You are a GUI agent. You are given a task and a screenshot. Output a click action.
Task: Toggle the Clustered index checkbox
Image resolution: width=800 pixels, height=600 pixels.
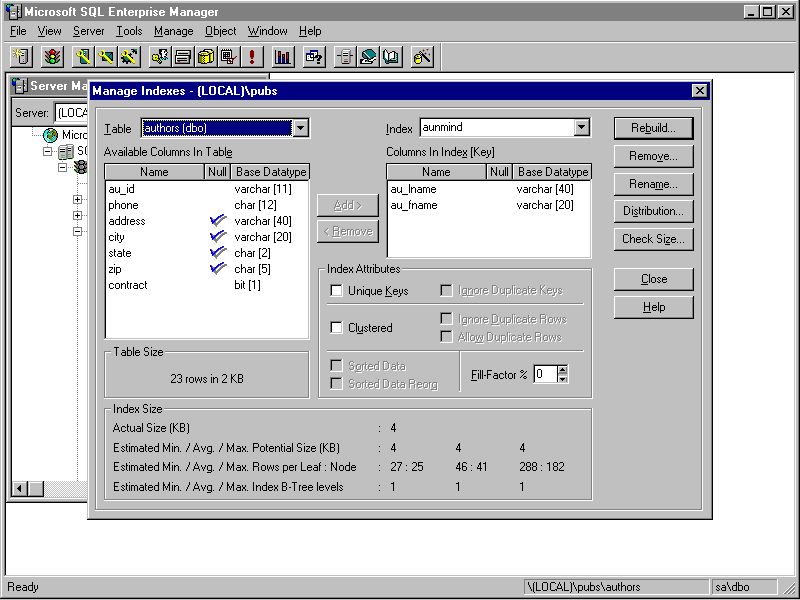[337, 328]
